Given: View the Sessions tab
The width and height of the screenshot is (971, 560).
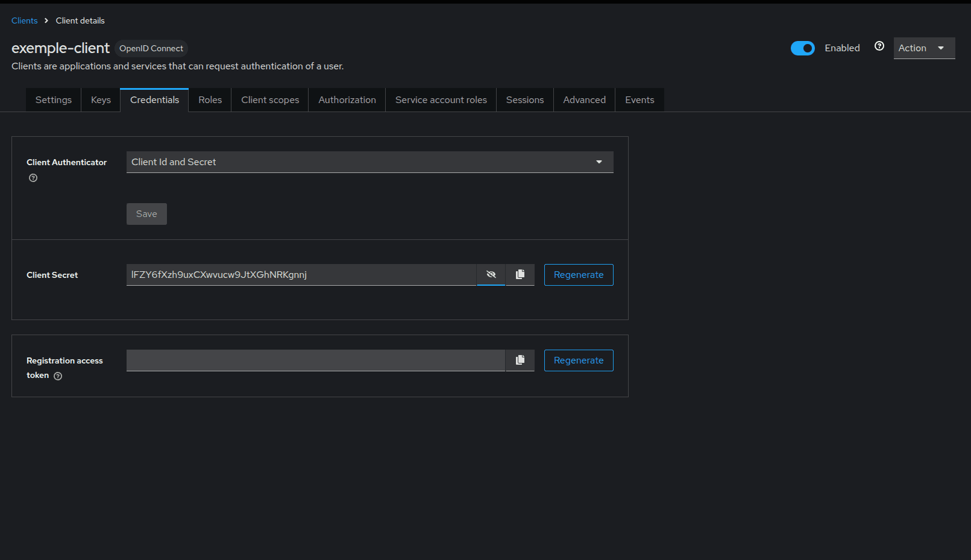Looking at the screenshot, I should pyautogui.click(x=524, y=99).
